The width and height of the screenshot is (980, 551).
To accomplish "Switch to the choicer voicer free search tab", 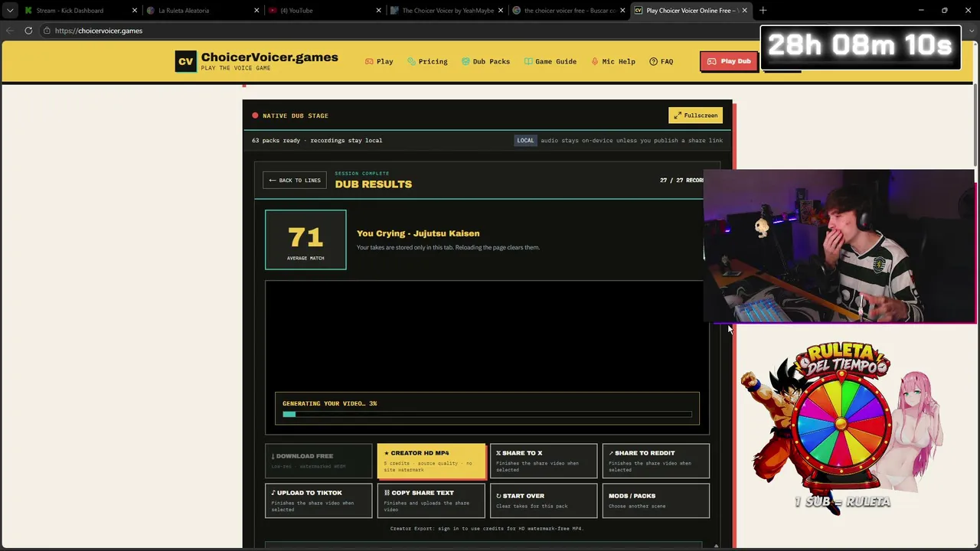I will 570,11.
